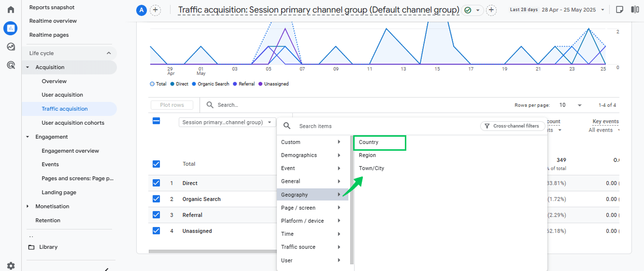
Task: Open the Explore icon in left rail
Action: 11,47
